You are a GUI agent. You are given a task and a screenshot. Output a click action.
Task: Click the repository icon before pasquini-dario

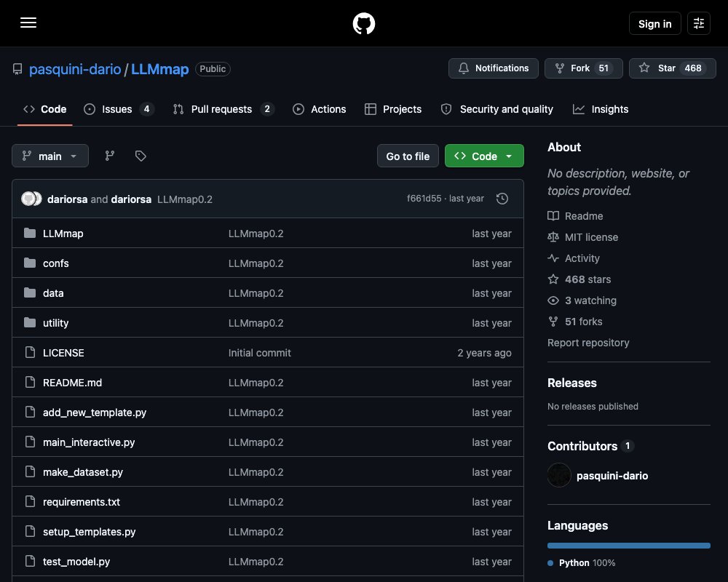17,69
